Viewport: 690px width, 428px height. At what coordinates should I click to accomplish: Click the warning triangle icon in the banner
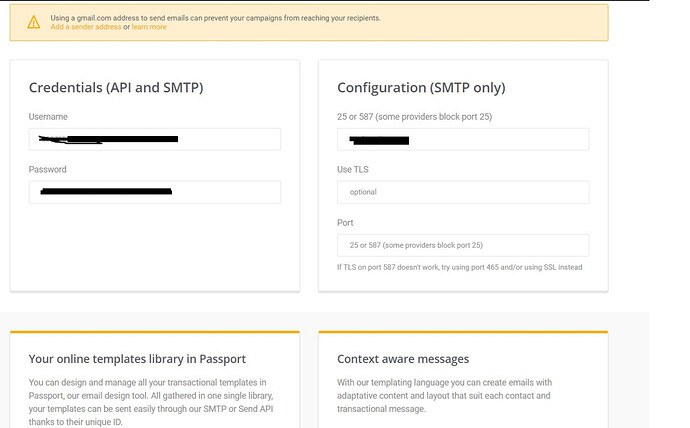tap(33, 22)
